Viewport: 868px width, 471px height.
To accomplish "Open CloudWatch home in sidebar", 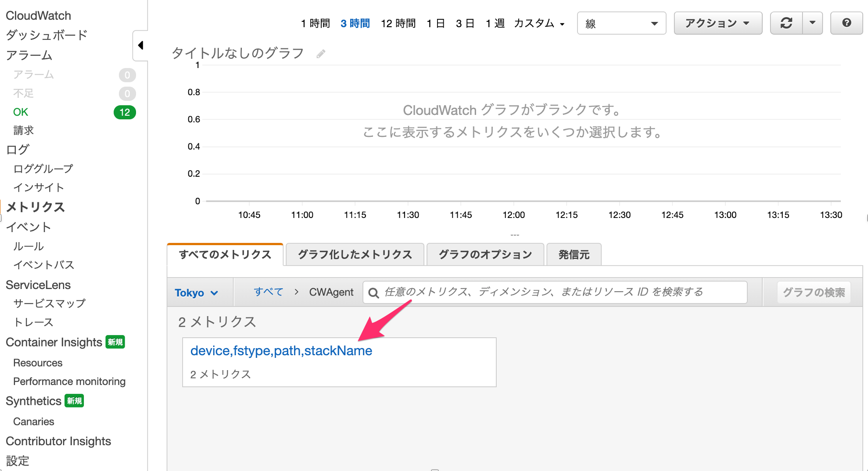I will 39,16.
